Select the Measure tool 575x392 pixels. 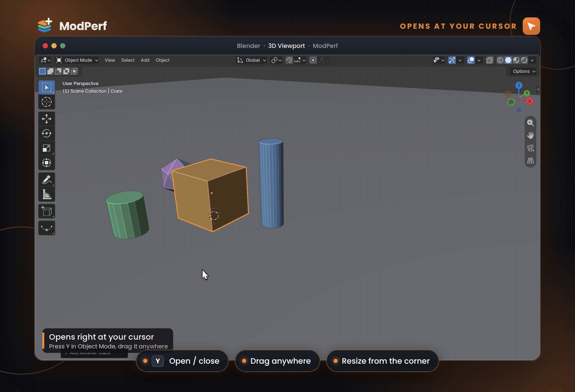(x=47, y=194)
